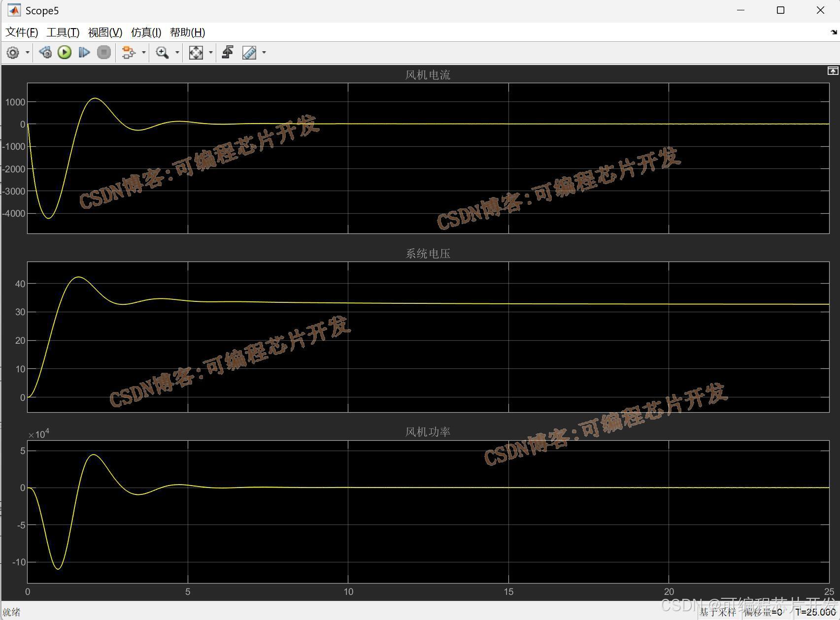Click the 风机电流 plot title
The width and height of the screenshot is (840, 620).
428,75
